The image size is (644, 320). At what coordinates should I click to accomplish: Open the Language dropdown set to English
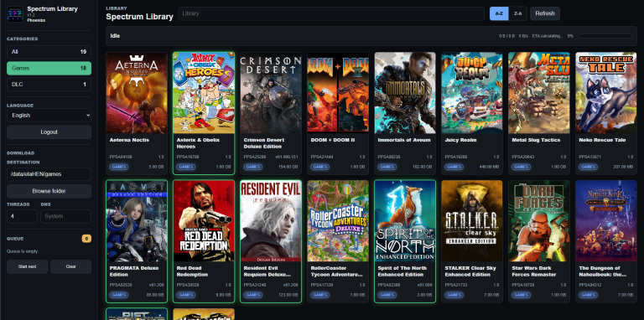click(49, 116)
